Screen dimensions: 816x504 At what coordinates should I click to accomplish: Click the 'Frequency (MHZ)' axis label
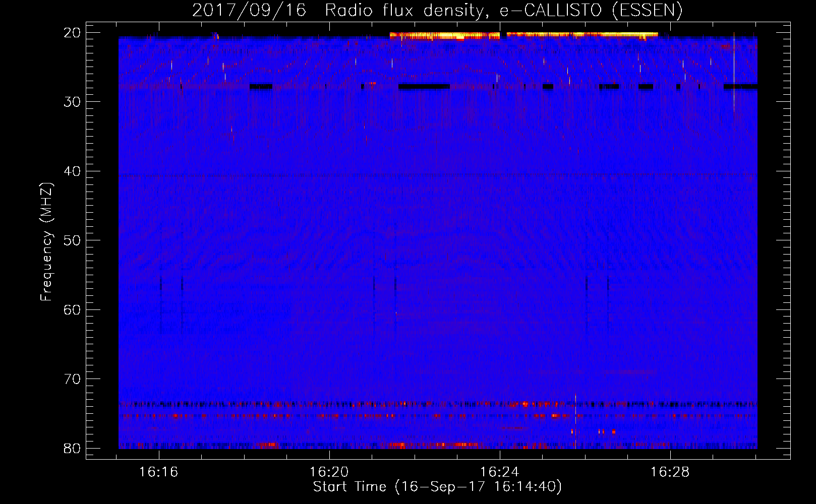(46, 241)
